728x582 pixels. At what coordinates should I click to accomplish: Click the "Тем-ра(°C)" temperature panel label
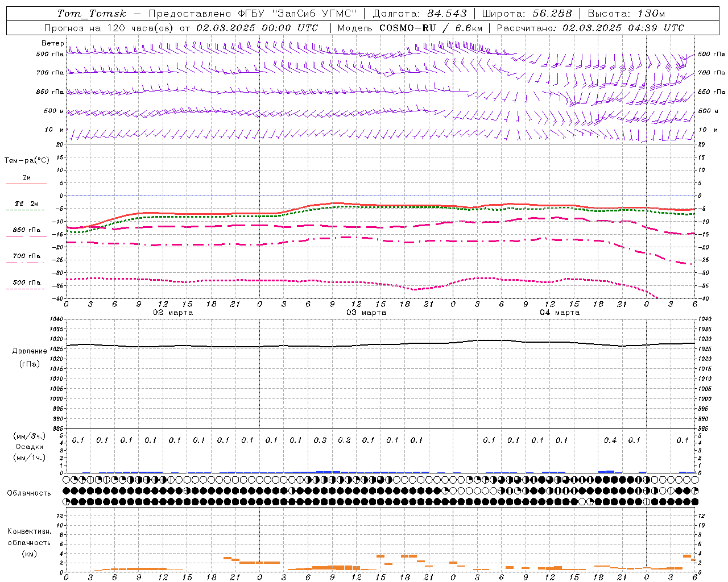click(x=27, y=161)
